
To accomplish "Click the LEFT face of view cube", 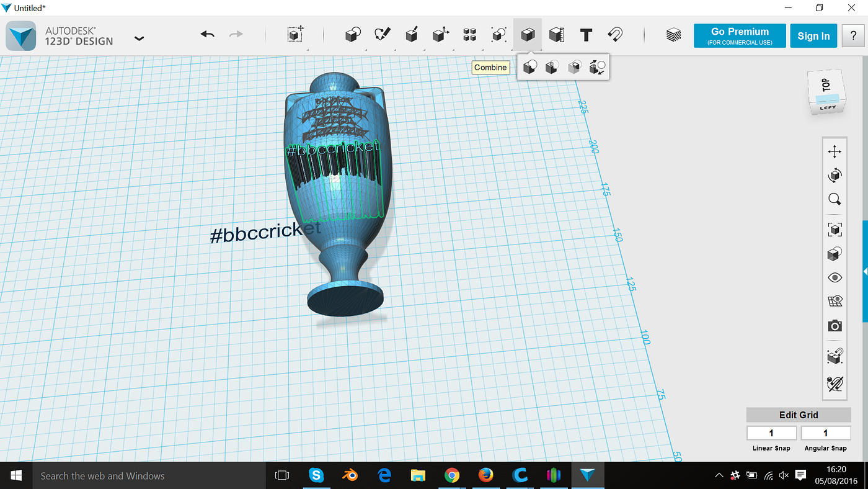I will [x=828, y=107].
